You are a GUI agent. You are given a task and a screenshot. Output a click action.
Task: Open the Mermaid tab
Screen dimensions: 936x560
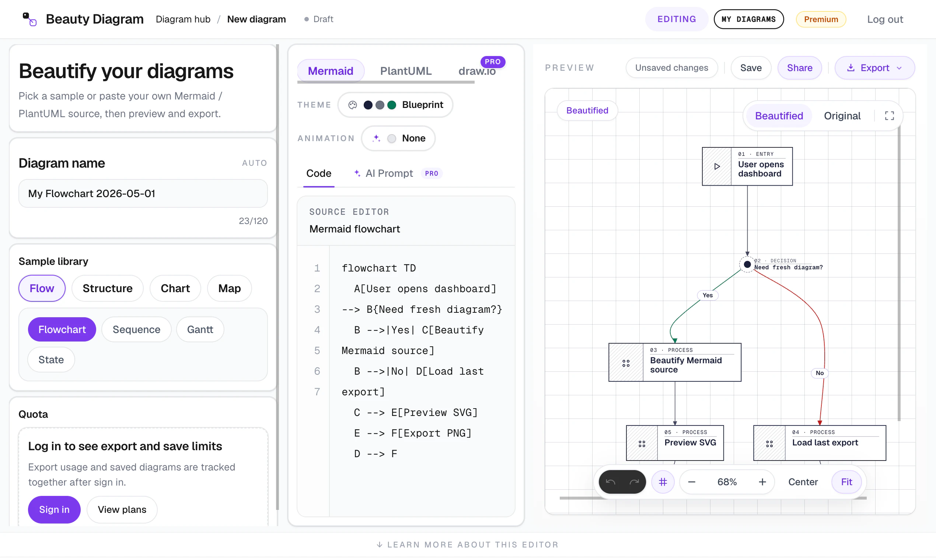(x=331, y=71)
